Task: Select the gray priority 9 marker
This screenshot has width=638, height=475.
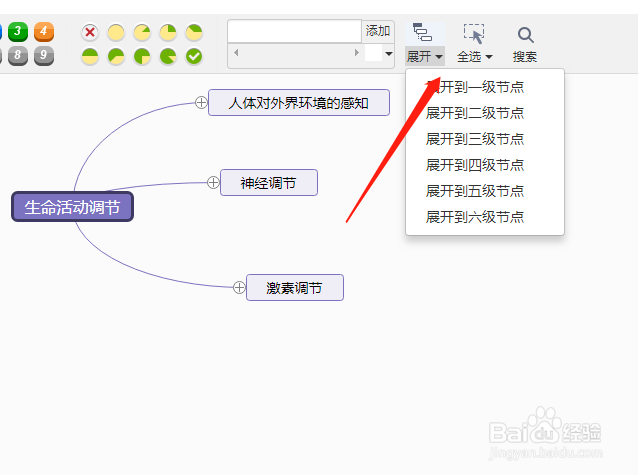Action: tap(44, 56)
